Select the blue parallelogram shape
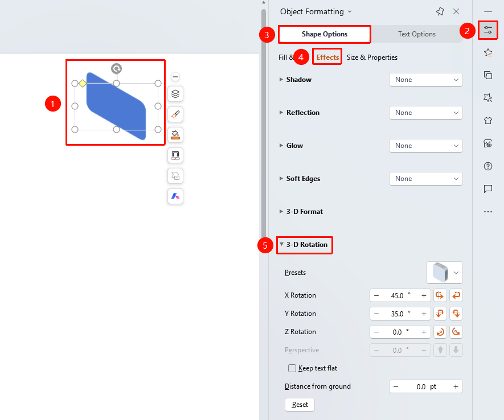Viewport: 504px width, 420px height. point(116,106)
